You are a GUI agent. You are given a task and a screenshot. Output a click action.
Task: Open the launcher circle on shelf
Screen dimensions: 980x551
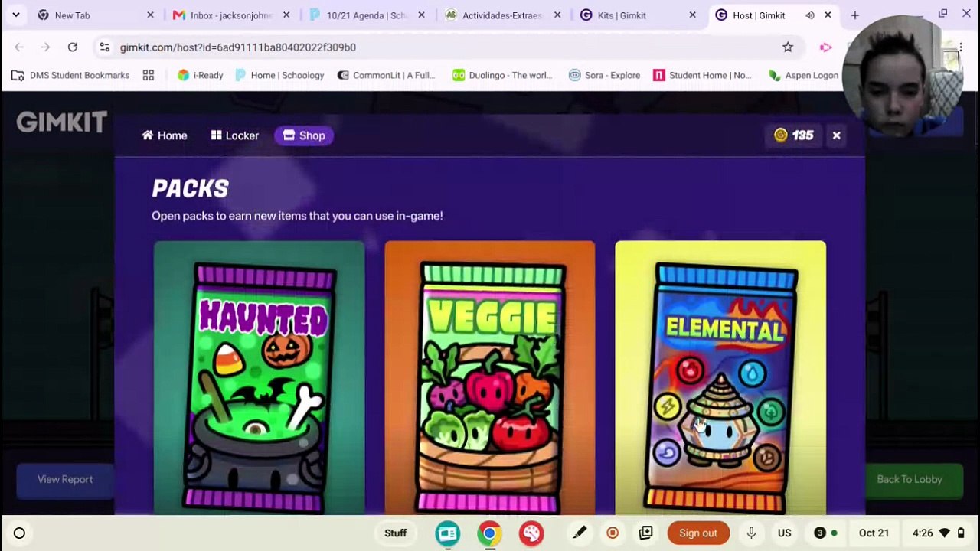click(x=19, y=533)
